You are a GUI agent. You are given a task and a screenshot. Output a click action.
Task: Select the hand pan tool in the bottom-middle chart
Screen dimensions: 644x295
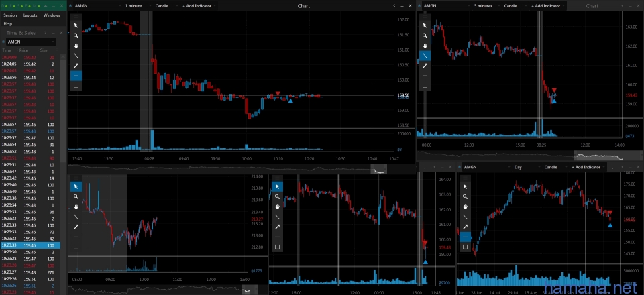(277, 206)
